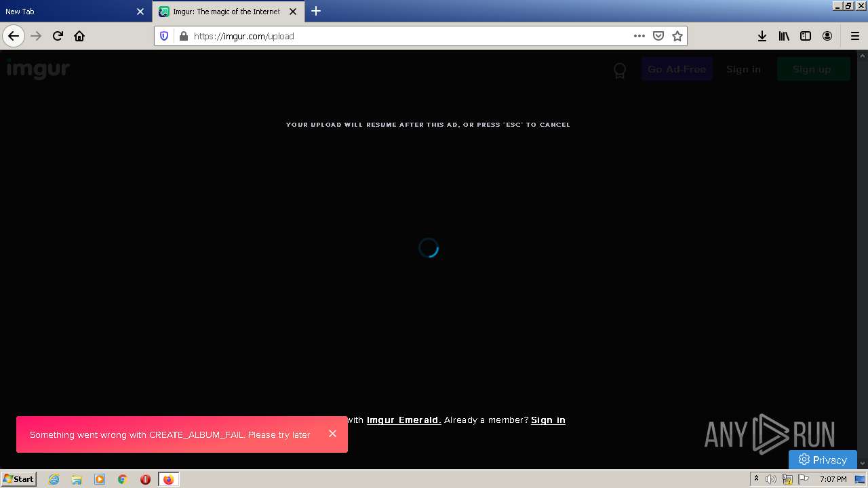The height and width of the screenshot is (488, 868).
Task: Click Sign in in Imgur header
Action: 743,69
